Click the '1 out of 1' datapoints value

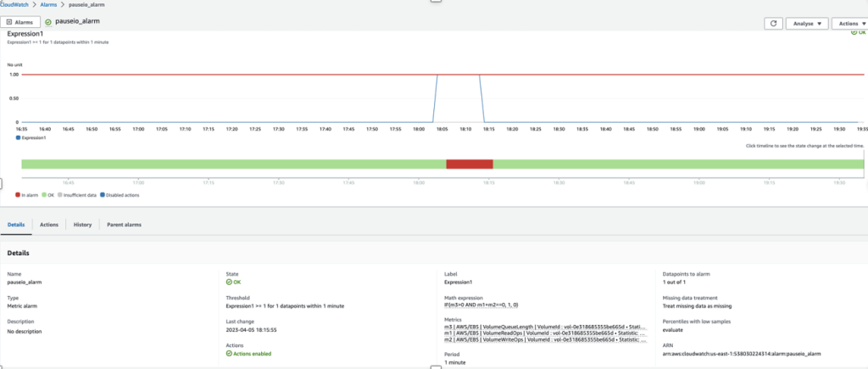point(674,282)
